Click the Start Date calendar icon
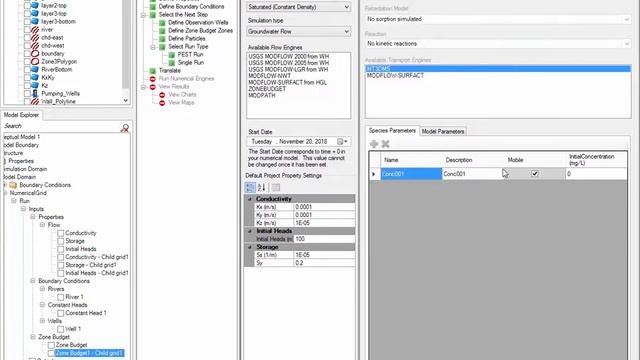 (340, 141)
